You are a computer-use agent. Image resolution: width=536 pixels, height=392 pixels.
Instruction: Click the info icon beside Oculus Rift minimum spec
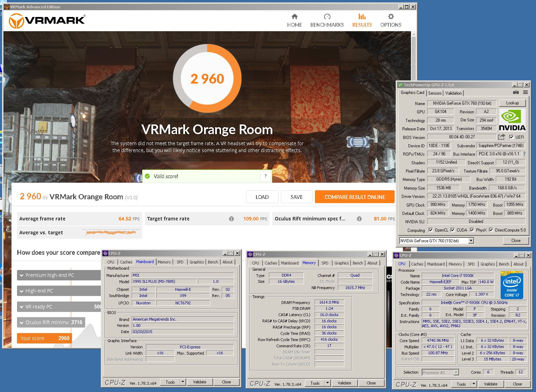359,219
